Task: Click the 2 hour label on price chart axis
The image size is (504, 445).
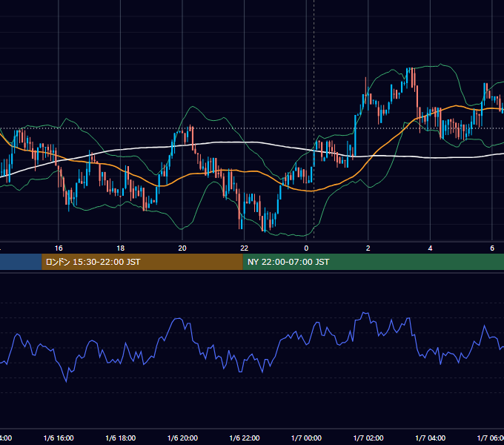Action: click(368, 248)
